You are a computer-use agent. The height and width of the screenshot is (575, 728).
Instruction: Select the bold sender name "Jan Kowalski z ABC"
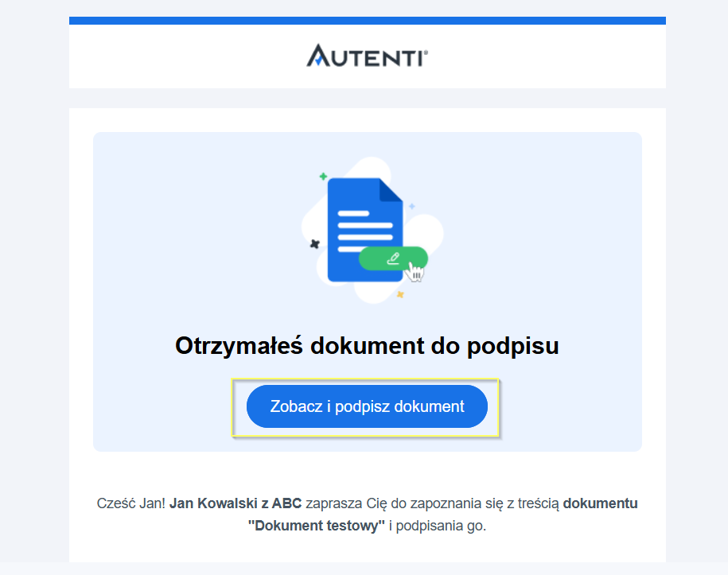coord(236,503)
